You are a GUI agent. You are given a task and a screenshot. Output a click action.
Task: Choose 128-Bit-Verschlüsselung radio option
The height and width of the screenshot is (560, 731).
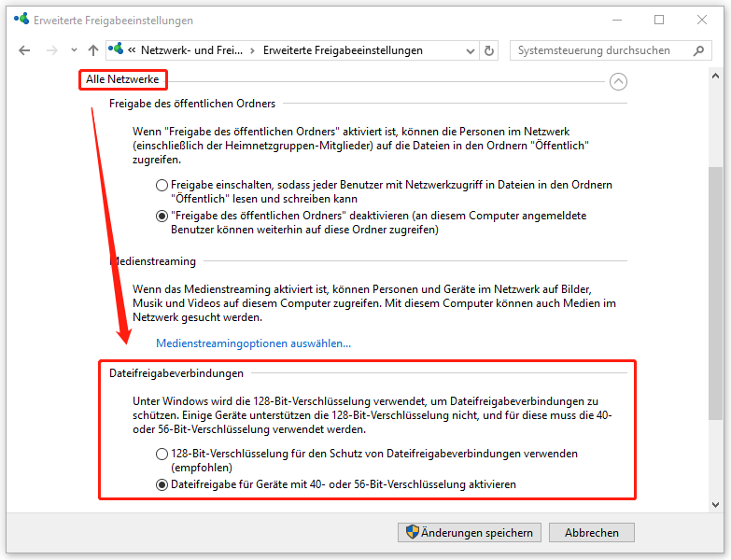coord(162,454)
